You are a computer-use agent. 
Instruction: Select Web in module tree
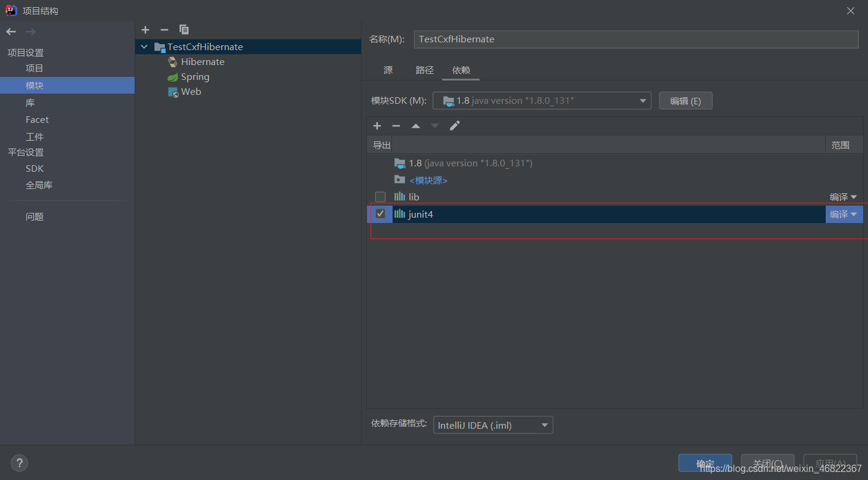coord(191,92)
